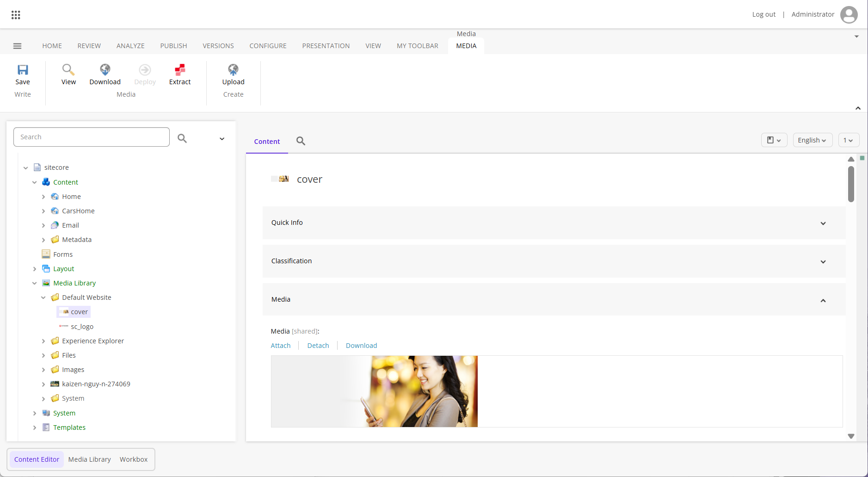Click the cover image preview thumbnail
The image size is (868, 477).
pyautogui.click(x=374, y=391)
